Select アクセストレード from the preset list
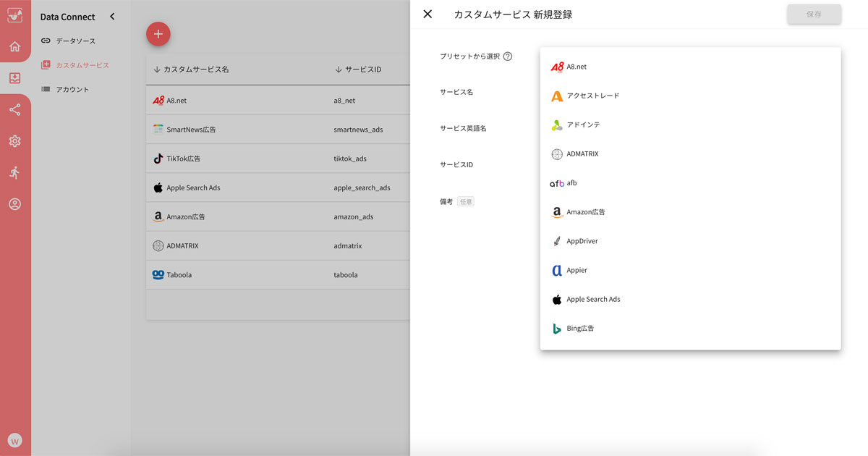Image resolution: width=868 pixels, height=456 pixels. (690, 96)
